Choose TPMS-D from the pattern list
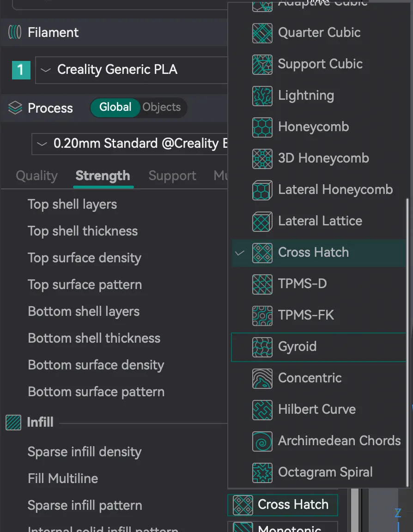Screen dimensions: 413x532 319,284
